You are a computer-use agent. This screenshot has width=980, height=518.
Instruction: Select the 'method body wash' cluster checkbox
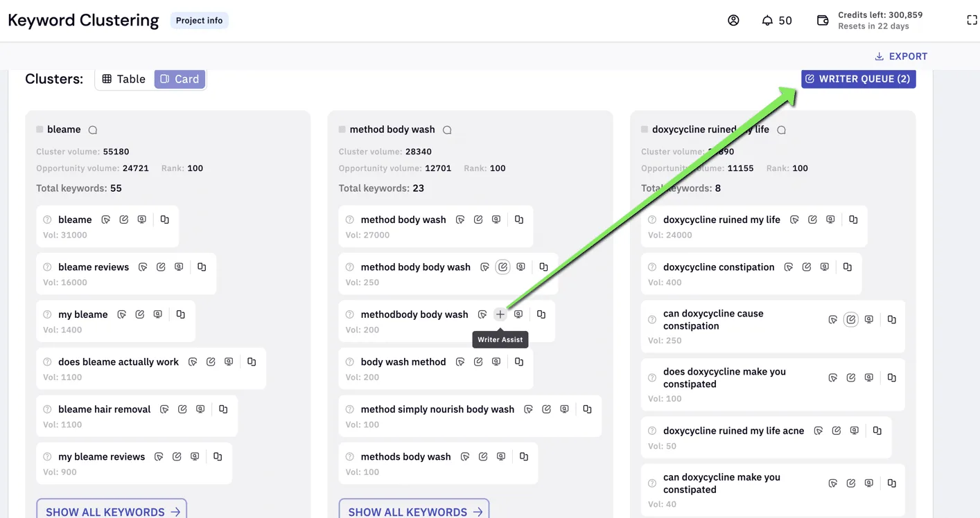coord(342,129)
